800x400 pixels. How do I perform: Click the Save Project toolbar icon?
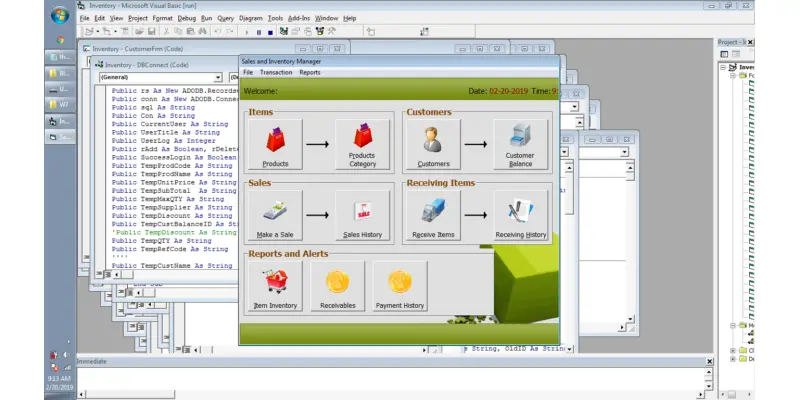coord(152,32)
